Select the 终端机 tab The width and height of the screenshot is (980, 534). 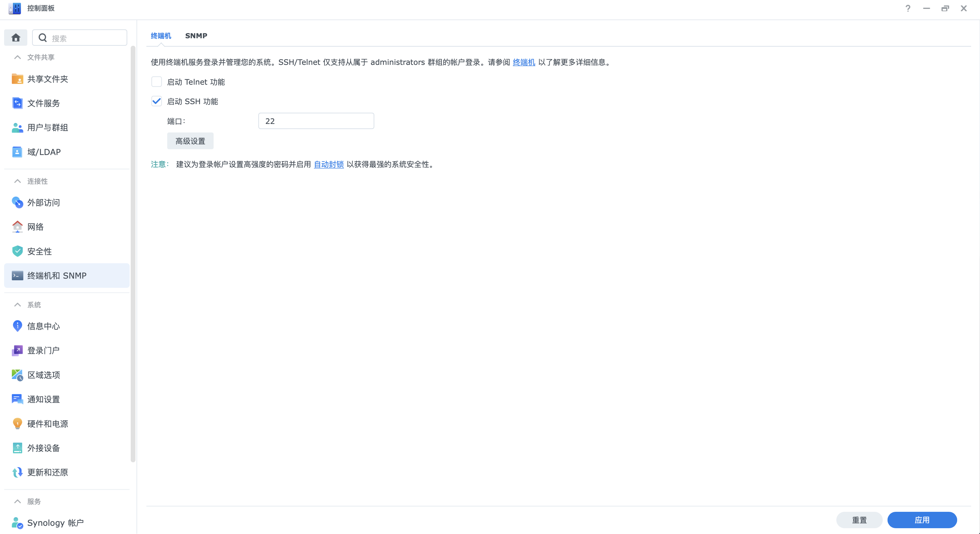161,36
